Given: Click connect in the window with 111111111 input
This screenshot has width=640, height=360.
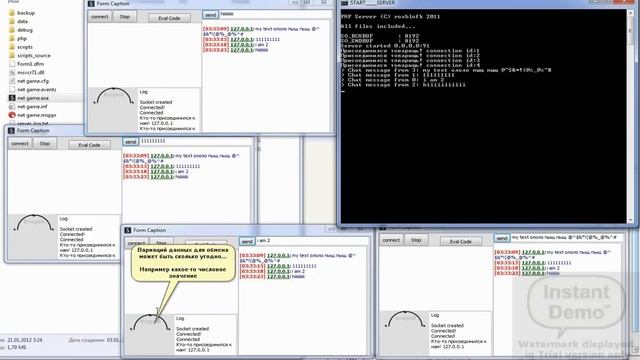Looking at the screenshot, I should [20, 144].
